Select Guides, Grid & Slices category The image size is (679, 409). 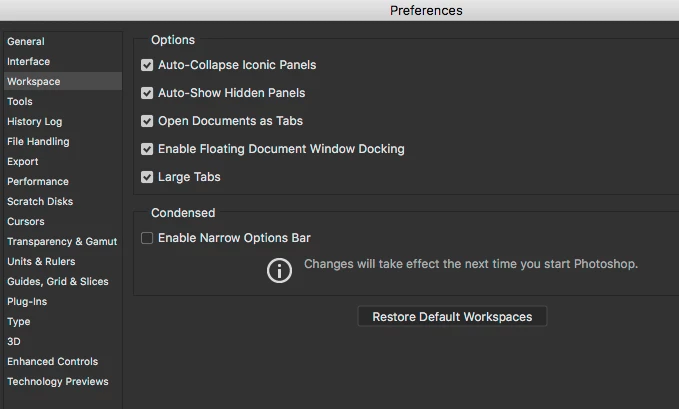58,281
